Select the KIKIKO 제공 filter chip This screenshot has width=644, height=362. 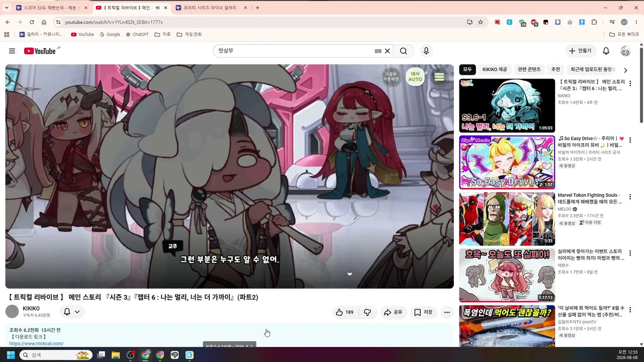(x=495, y=69)
